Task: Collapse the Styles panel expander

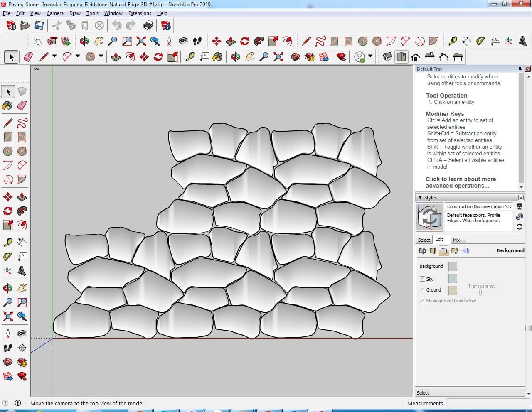Action: pos(420,198)
